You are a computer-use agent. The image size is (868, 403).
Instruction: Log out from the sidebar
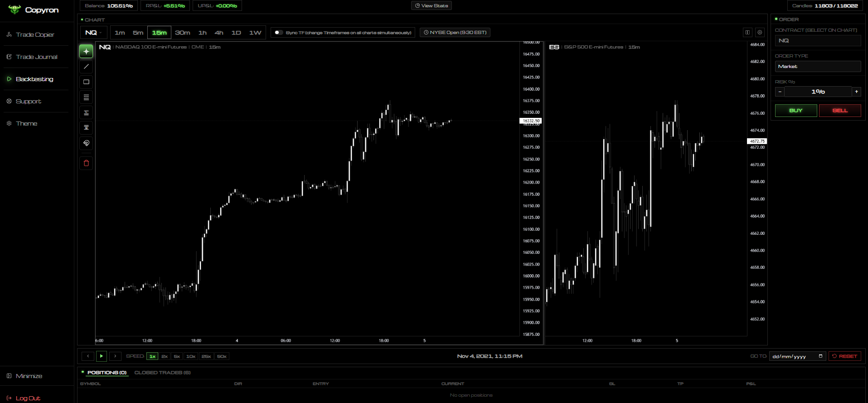[x=28, y=398]
